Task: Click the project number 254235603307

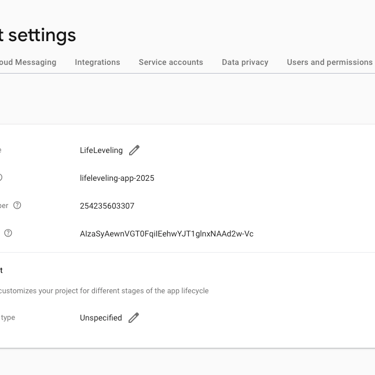Action: [107, 206]
